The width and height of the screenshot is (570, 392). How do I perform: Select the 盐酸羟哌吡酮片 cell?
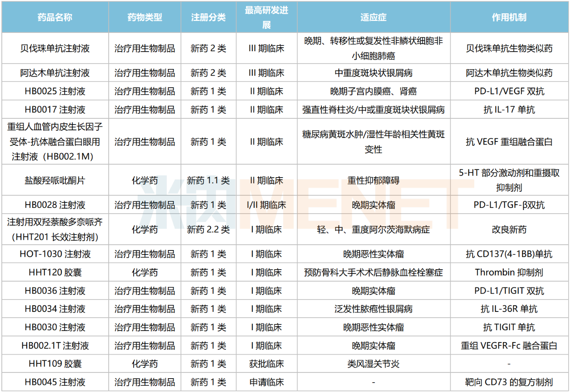pyautogui.click(x=55, y=180)
